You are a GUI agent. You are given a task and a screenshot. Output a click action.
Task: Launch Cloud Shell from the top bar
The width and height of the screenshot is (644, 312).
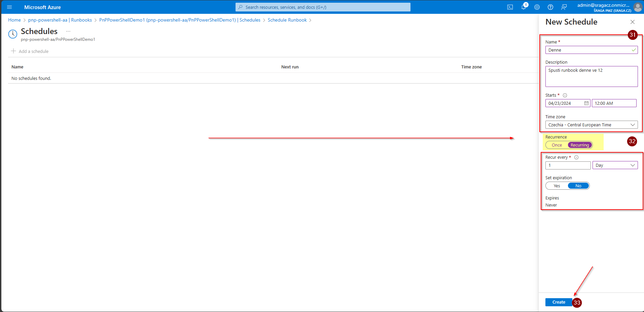[x=510, y=7]
